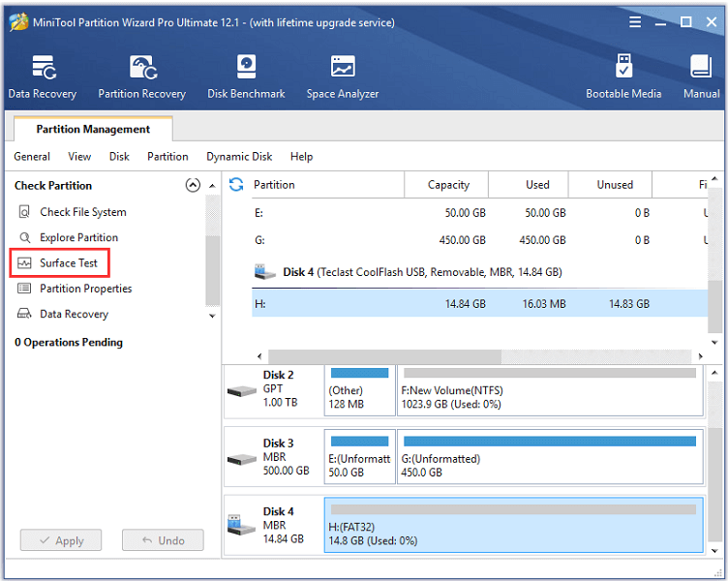Click the left panel vertical scrollbar thumb
728x581 pixels.
pyautogui.click(x=213, y=270)
